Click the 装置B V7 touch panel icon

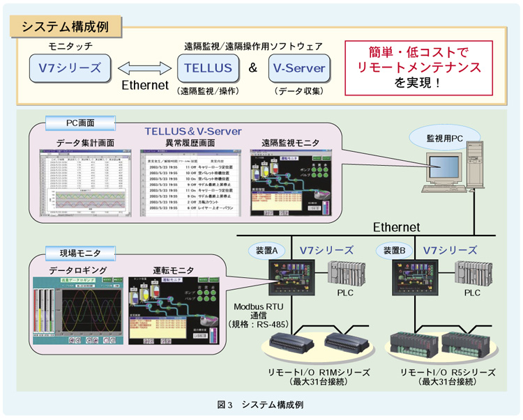point(415,277)
